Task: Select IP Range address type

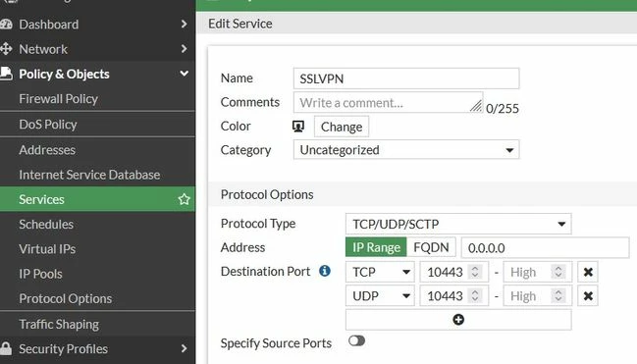Action: [x=376, y=247]
